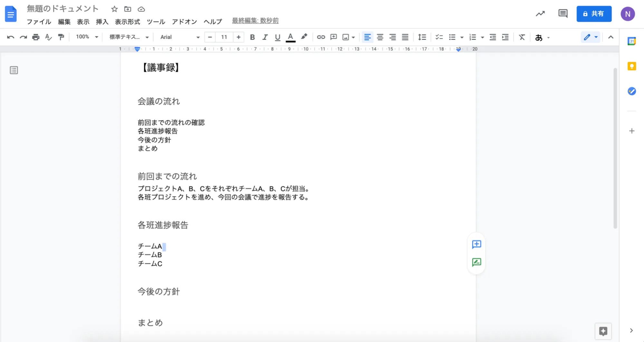Open the paragraph style dropdown

[x=129, y=37]
